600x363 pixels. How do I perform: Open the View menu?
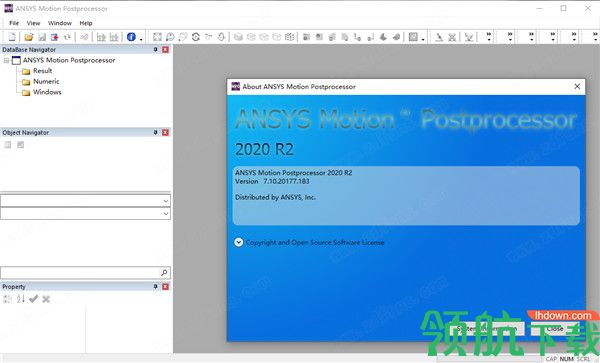pos(33,23)
